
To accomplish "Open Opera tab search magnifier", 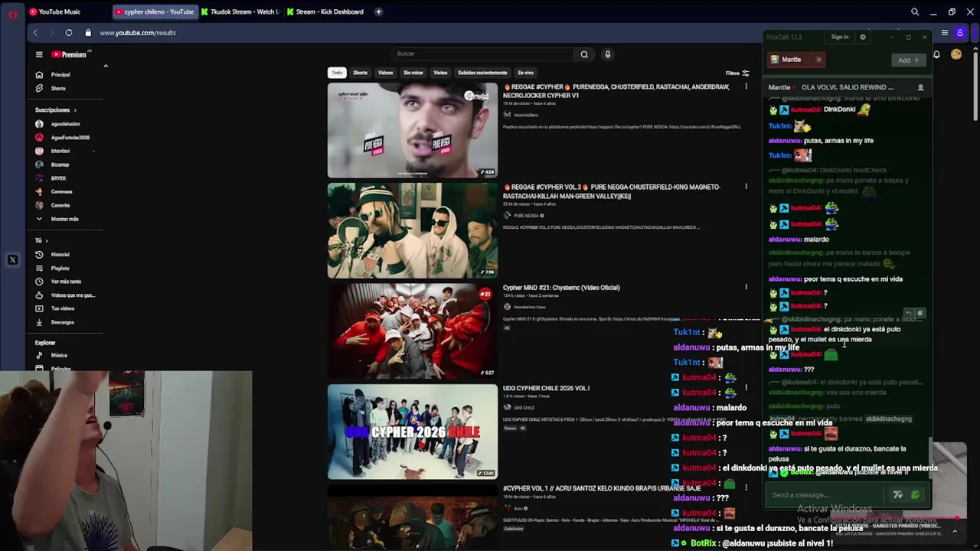I will click(915, 12).
